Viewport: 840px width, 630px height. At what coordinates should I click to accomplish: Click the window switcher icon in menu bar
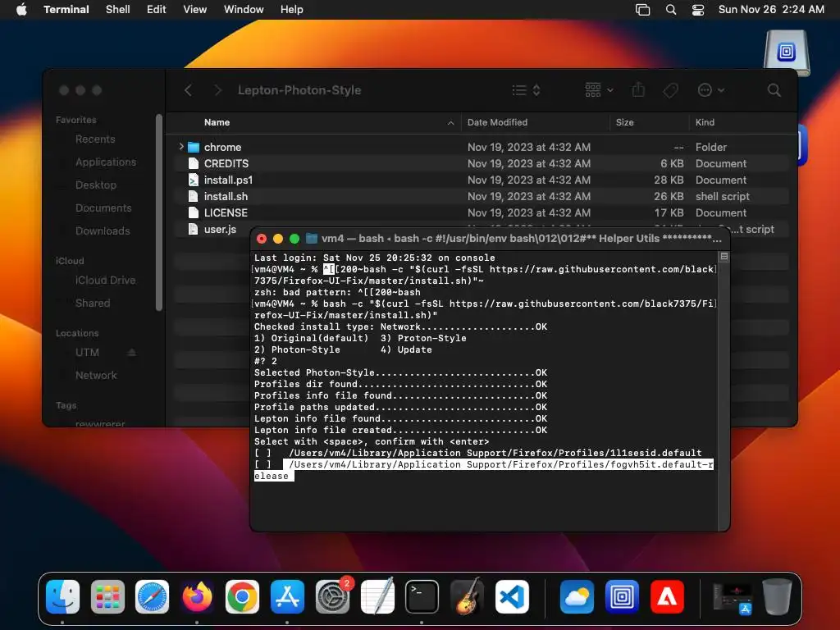[642, 10]
